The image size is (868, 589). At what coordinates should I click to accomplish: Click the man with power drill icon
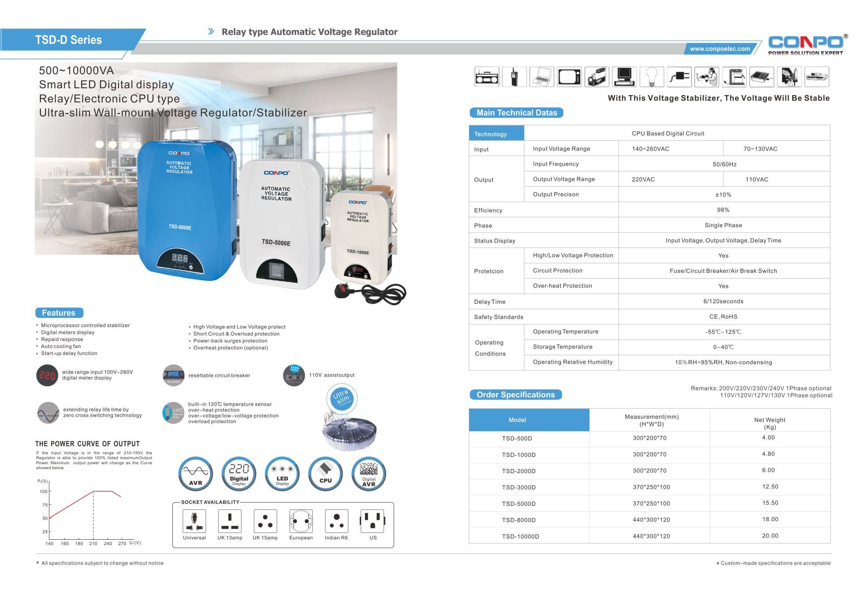point(707,76)
